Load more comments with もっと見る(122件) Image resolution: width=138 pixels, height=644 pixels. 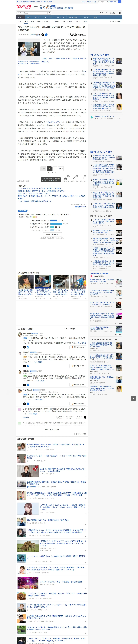coord(52,430)
